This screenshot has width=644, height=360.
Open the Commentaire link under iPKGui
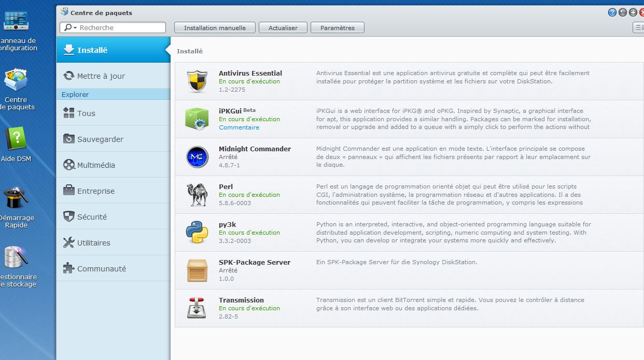(x=239, y=127)
